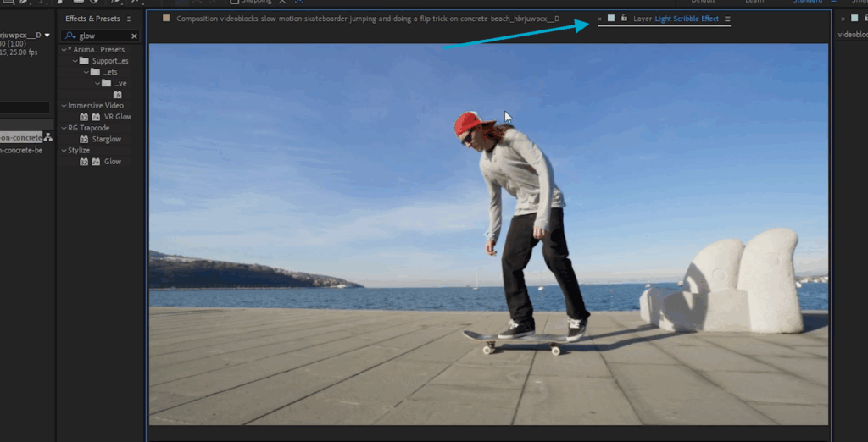Switch to the Effects & Presets tab
868x442 pixels.
92,19
